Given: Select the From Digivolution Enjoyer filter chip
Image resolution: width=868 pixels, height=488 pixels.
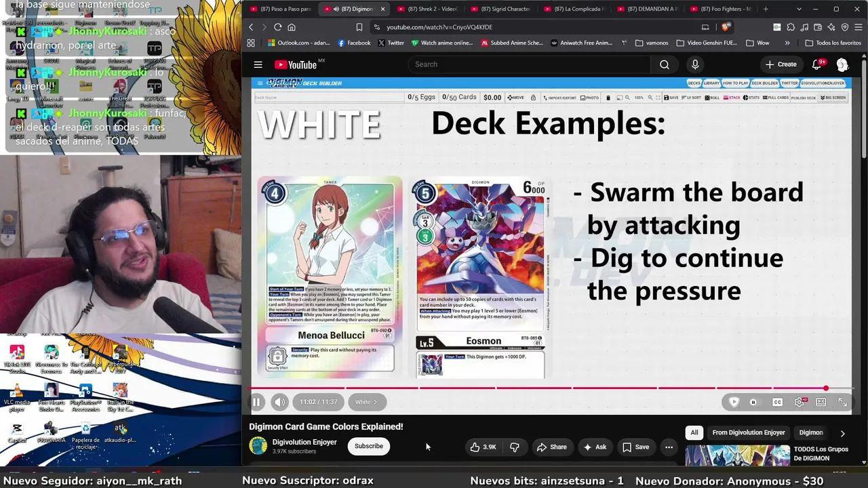Looking at the screenshot, I should pos(749,432).
